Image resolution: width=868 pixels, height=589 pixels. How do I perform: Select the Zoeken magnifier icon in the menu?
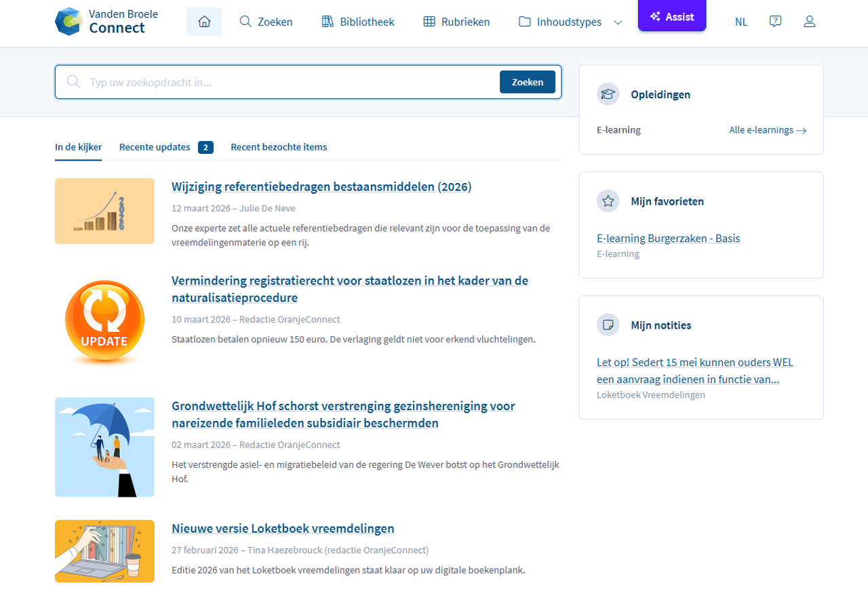pos(245,22)
